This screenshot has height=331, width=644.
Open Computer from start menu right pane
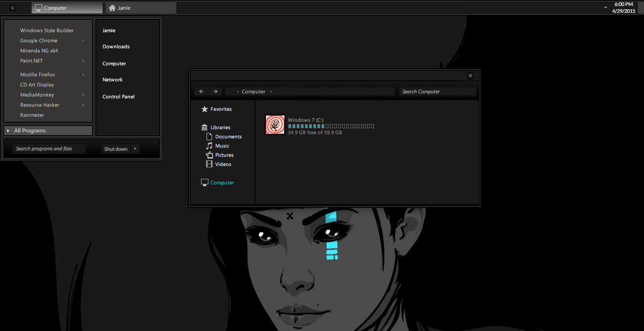coord(114,63)
